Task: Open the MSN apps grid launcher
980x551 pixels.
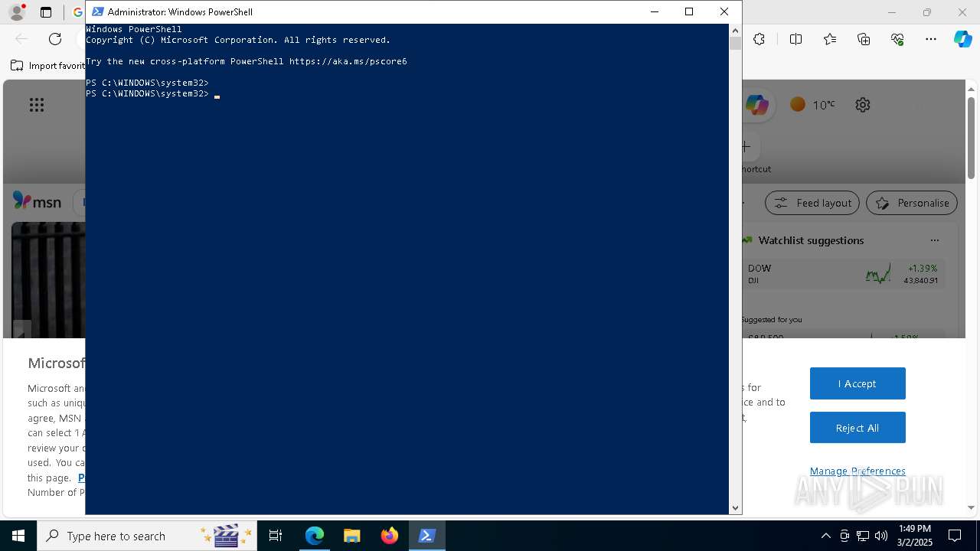Action: coord(36,105)
